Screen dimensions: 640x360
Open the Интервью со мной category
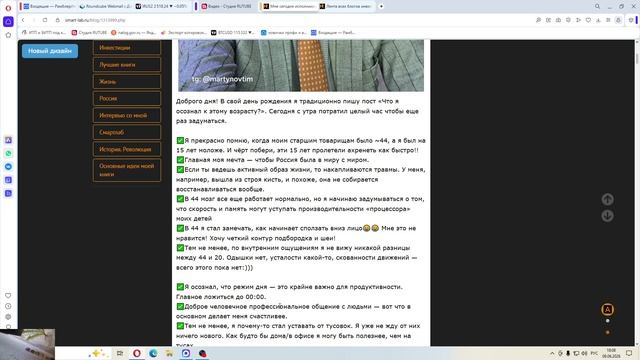[127, 116]
